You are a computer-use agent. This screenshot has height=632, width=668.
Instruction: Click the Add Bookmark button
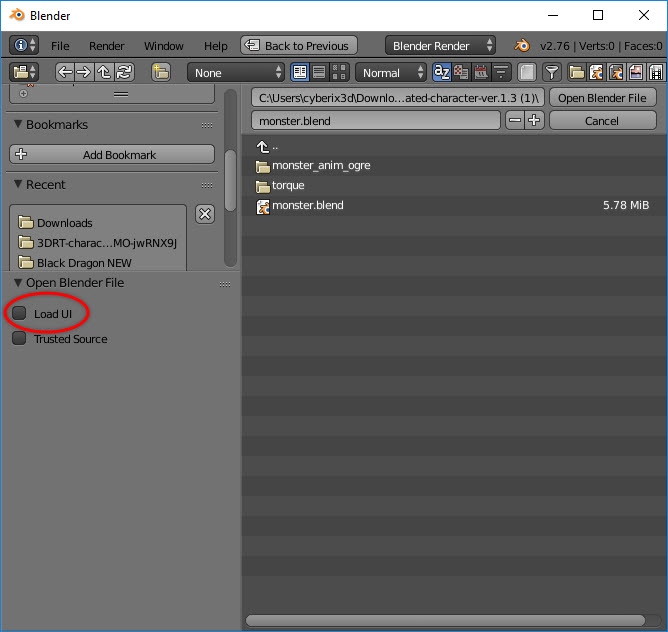112,154
